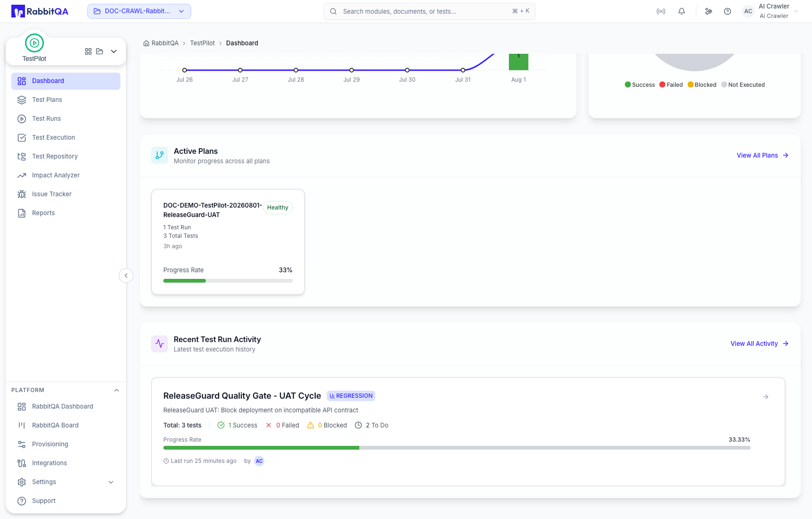The image size is (812, 519).
Task: Expand the Settings submenu
Action: point(111,482)
